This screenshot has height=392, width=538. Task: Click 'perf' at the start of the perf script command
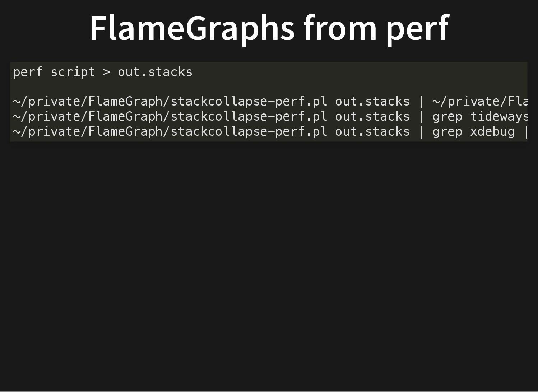(28, 72)
